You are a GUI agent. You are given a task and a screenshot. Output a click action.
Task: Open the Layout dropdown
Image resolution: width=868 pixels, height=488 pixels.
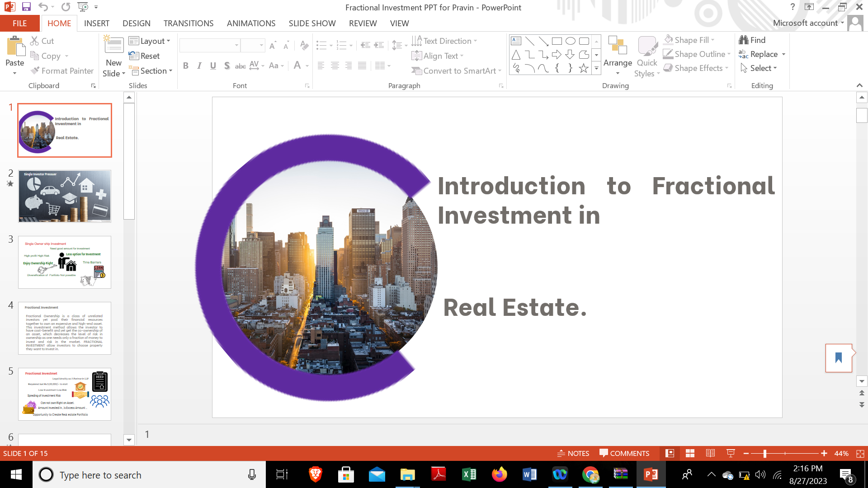coord(150,41)
